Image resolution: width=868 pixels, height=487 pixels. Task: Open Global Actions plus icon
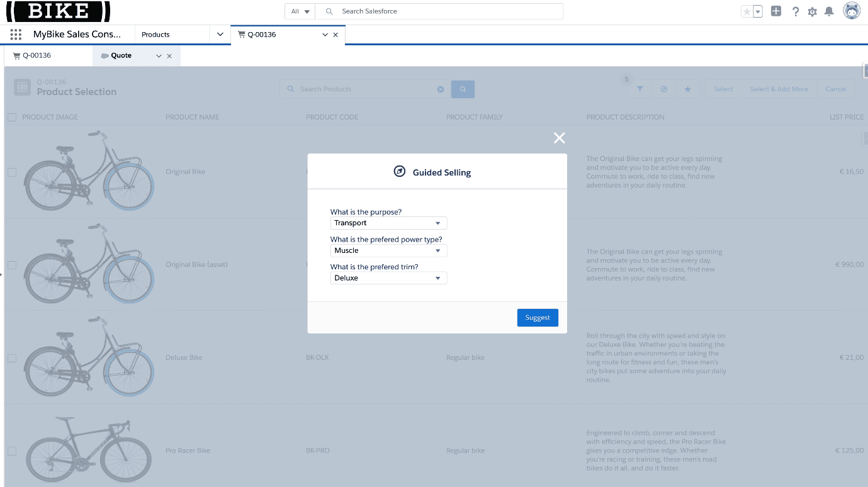(776, 11)
